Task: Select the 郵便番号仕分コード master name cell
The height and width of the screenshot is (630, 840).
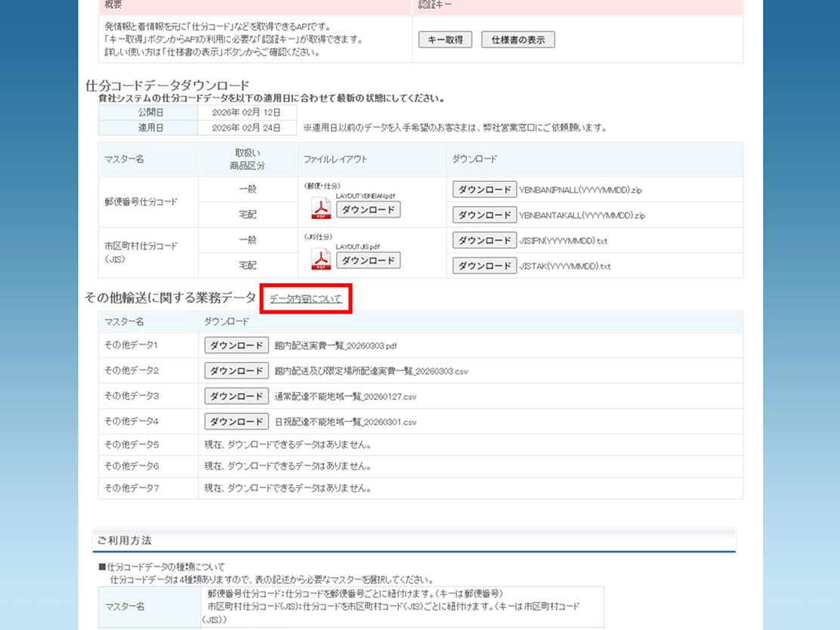Action: click(x=148, y=202)
